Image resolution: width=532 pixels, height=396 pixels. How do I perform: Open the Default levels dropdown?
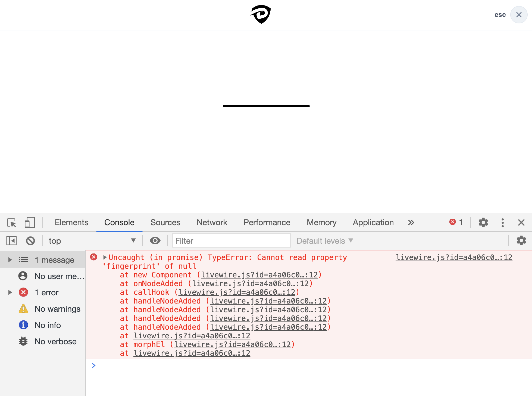click(x=324, y=240)
